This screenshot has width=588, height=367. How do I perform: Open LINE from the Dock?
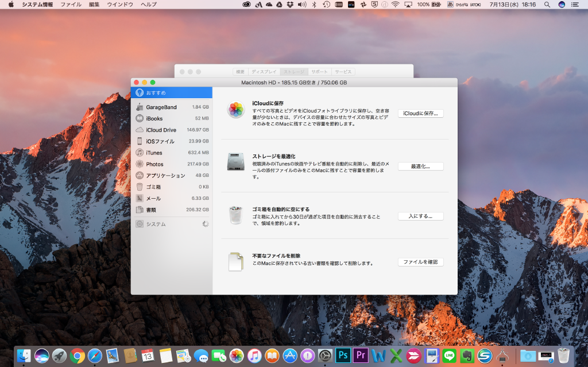pyautogui.click(x=449, y=355)
